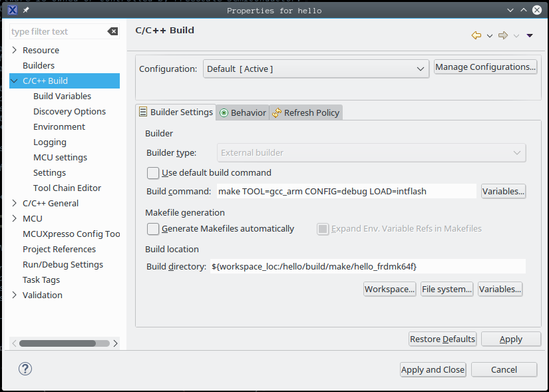Clear the filter text with the eraser icon
The height and width of the screenshot is (392, 549).
click(x=112, y=31)
